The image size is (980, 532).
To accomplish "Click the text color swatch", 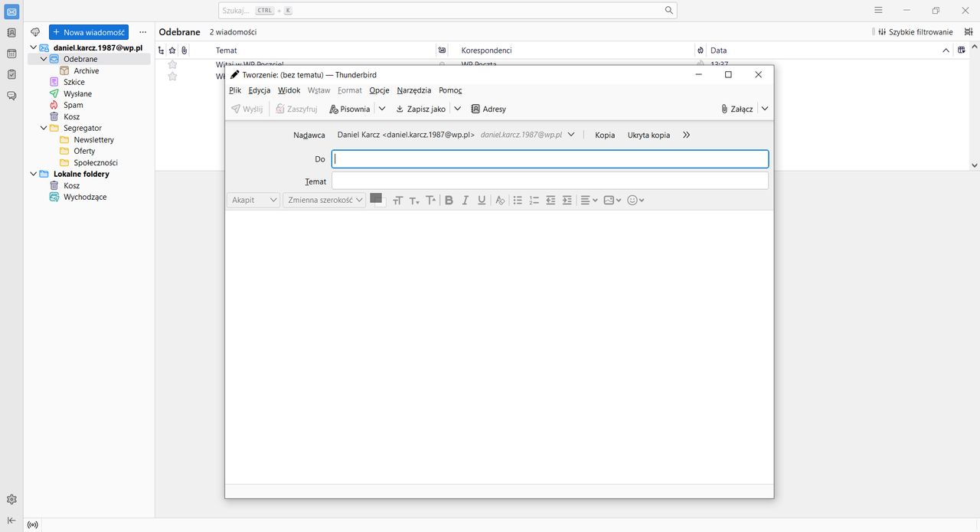I will point(376,198).
